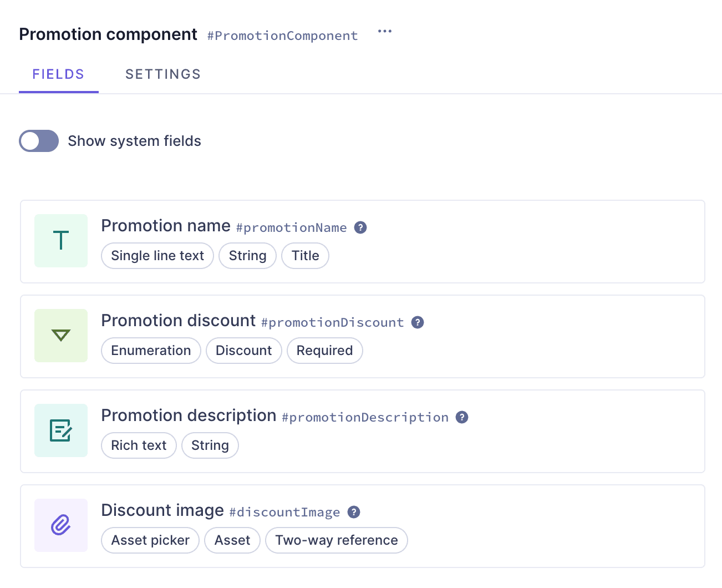The image size is (722, 588).
Task: Select the FIELDS tab
Action: point(59,74)
